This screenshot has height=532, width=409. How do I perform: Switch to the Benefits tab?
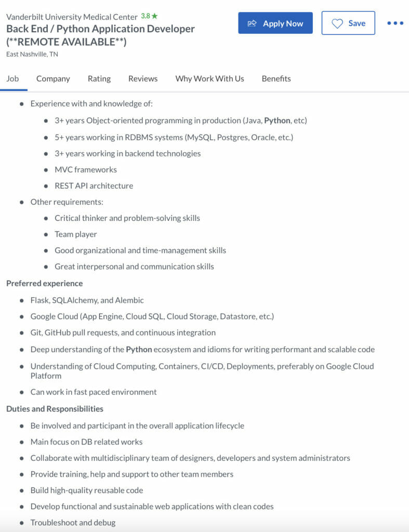[276, 78]
